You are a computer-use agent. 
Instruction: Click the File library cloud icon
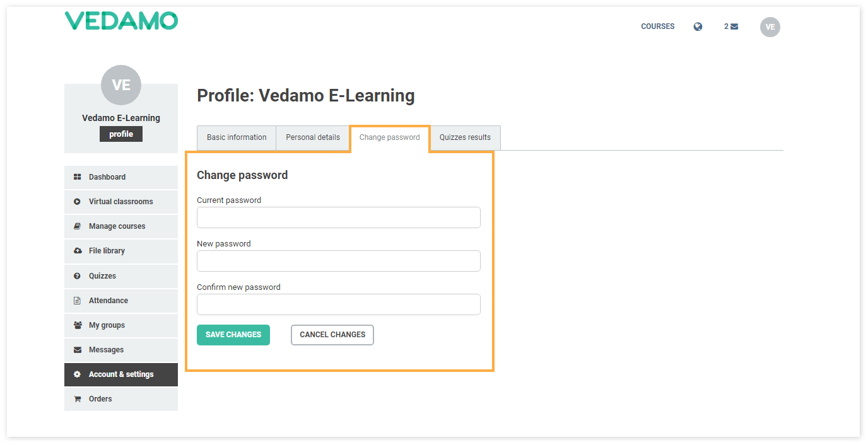[x=78, y=251]
